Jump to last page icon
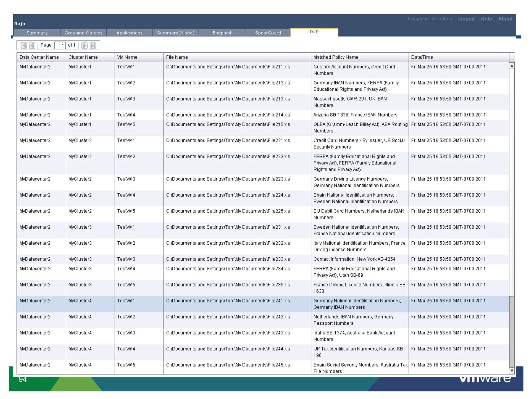532x399 pixels. pyautogui.click(x=93, y=45)
